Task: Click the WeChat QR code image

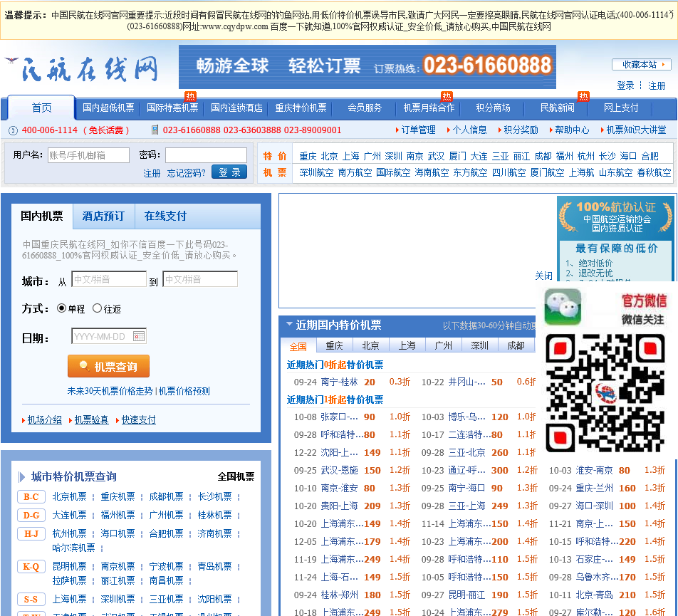Action: tap(605, 393)
